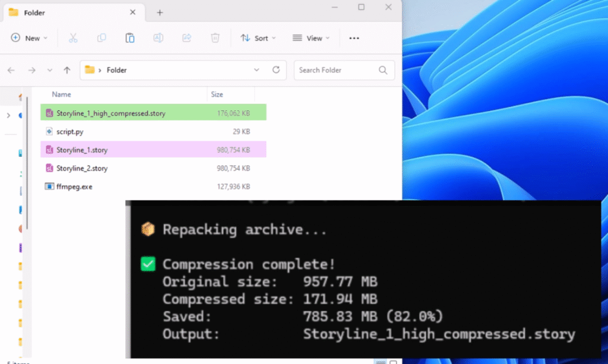Sort files by Size column header
This screenshot has height=364, width=608.
pos(217,94)
